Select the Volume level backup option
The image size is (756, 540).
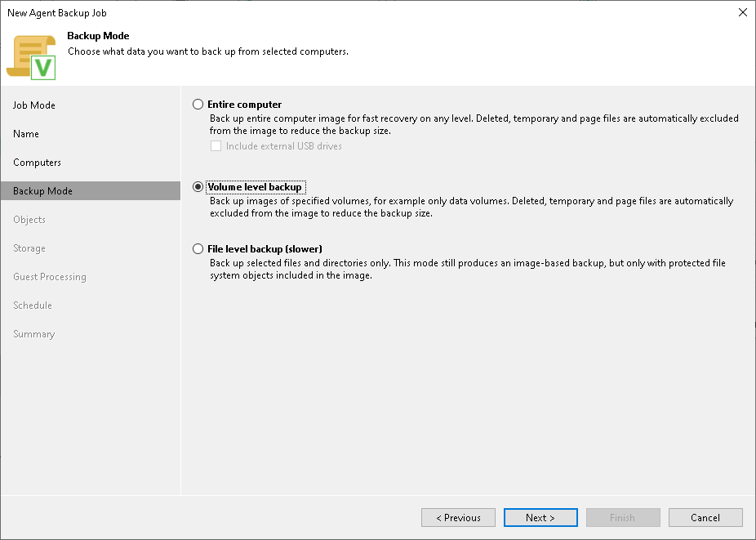pos(197,186)
